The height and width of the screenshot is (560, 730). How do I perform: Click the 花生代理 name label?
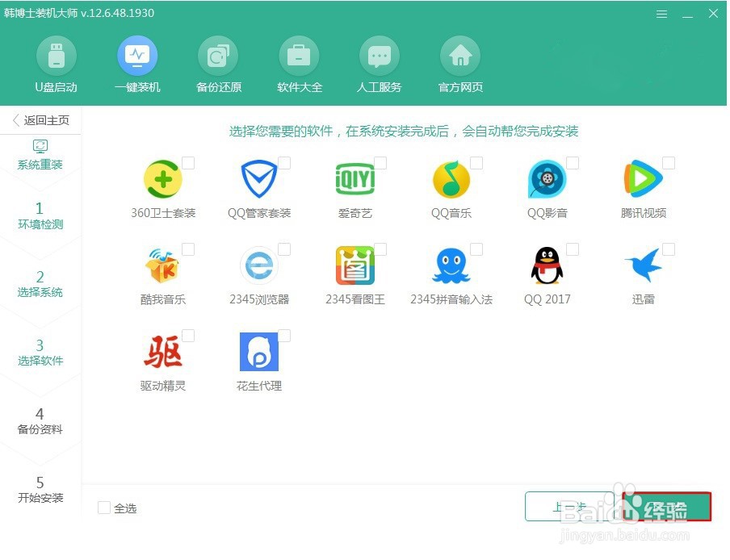[259, 386]
